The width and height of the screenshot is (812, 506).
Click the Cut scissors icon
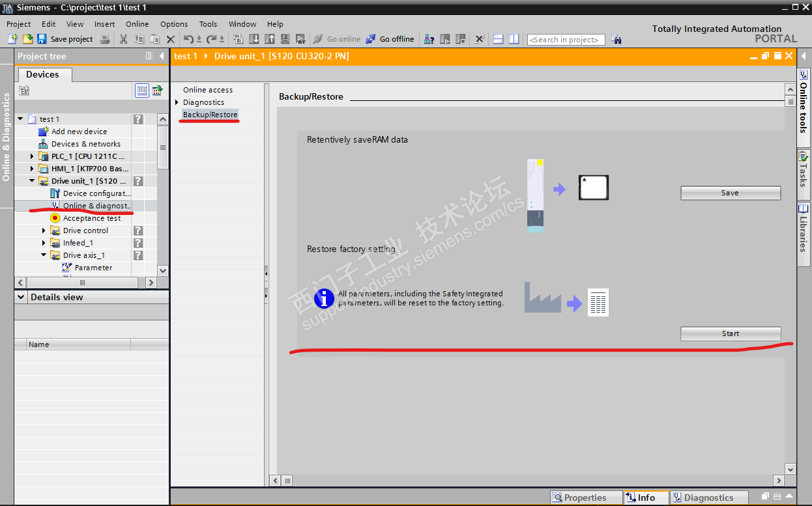(123, 39)
